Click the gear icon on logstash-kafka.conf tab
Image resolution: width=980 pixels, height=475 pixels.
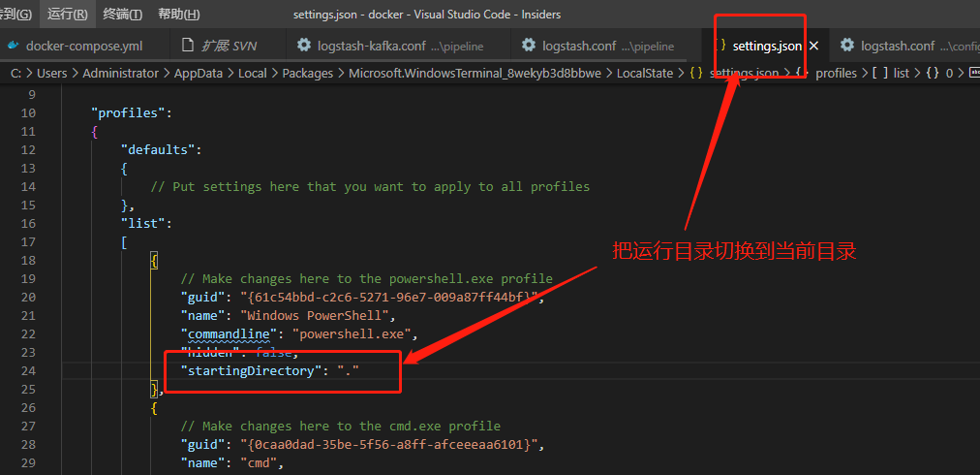304,45
